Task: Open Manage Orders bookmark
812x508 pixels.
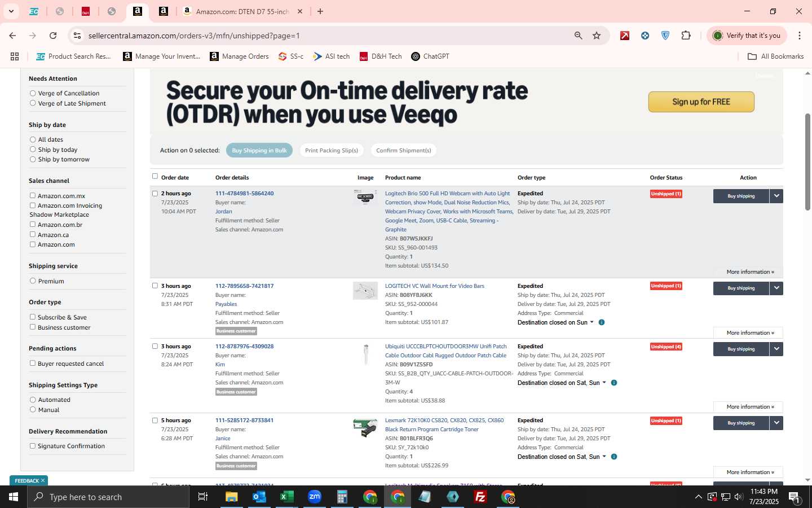Action: [239, 56]
